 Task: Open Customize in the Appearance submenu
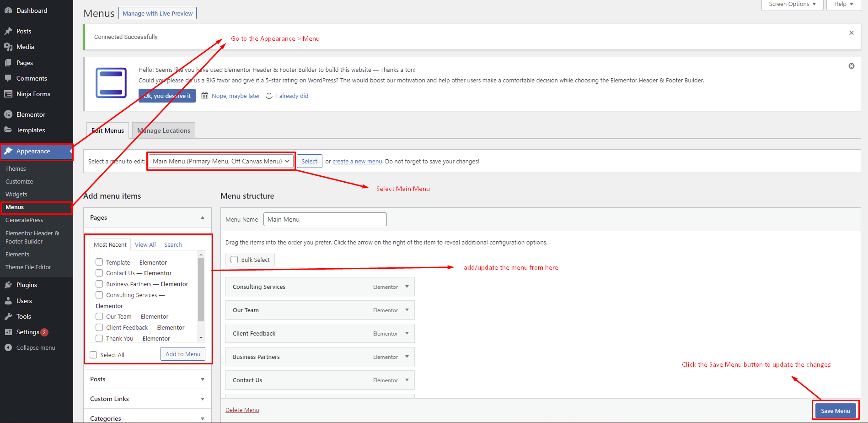(x=19, y=181)
